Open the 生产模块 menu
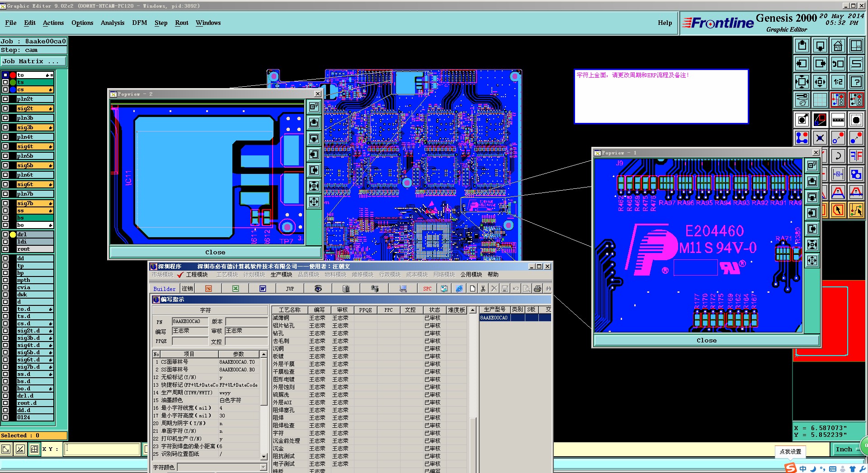868x473 pixels. pos(281,275)
